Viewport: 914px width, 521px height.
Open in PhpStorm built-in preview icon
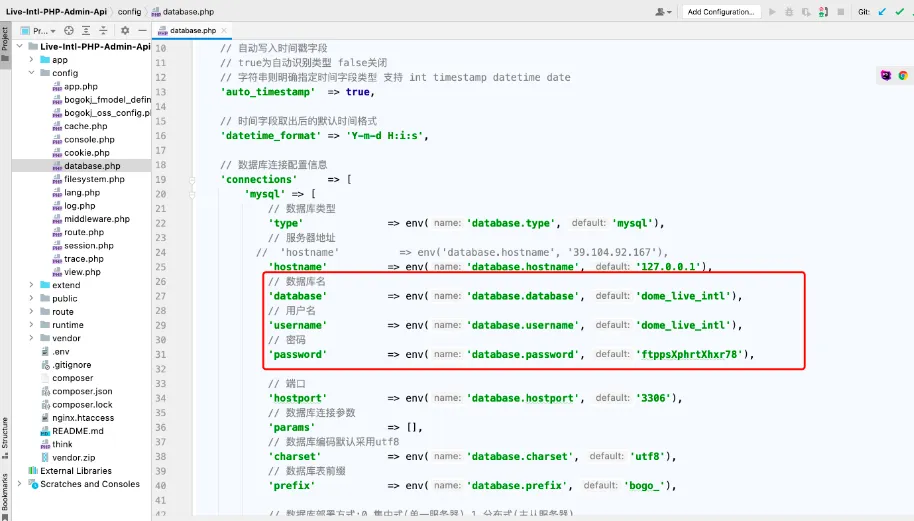[886, 76]
